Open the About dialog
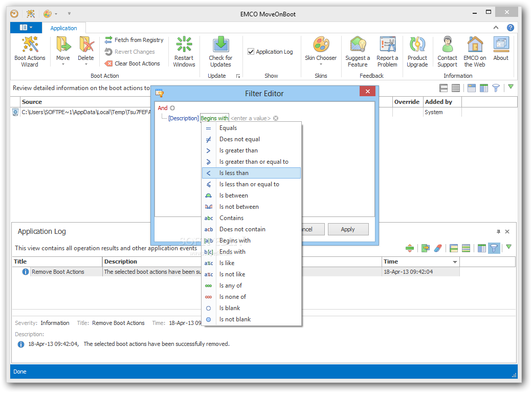The image size is (532, 393). 501,48
